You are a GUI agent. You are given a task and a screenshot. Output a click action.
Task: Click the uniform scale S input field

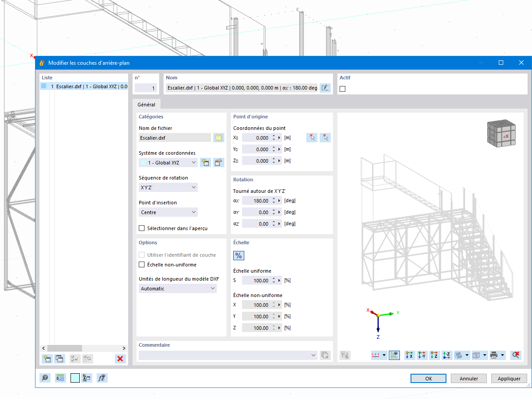click(x=256, y=281)
